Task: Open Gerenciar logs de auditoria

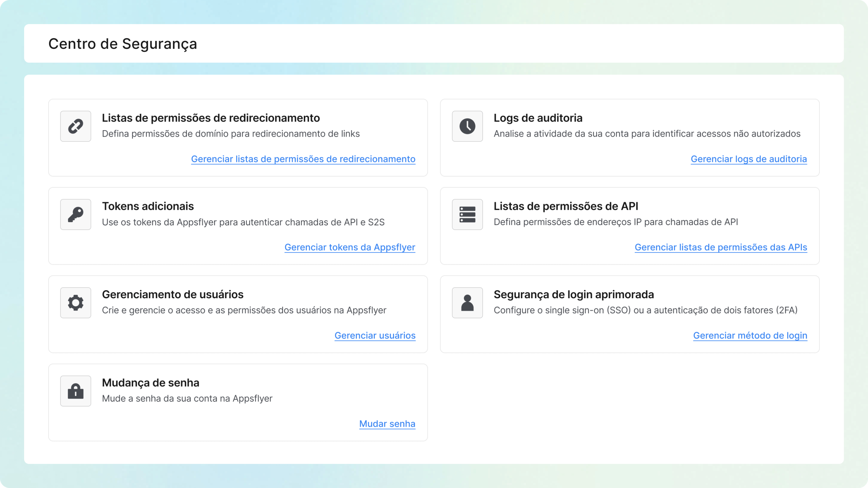Action: [748, 159]
